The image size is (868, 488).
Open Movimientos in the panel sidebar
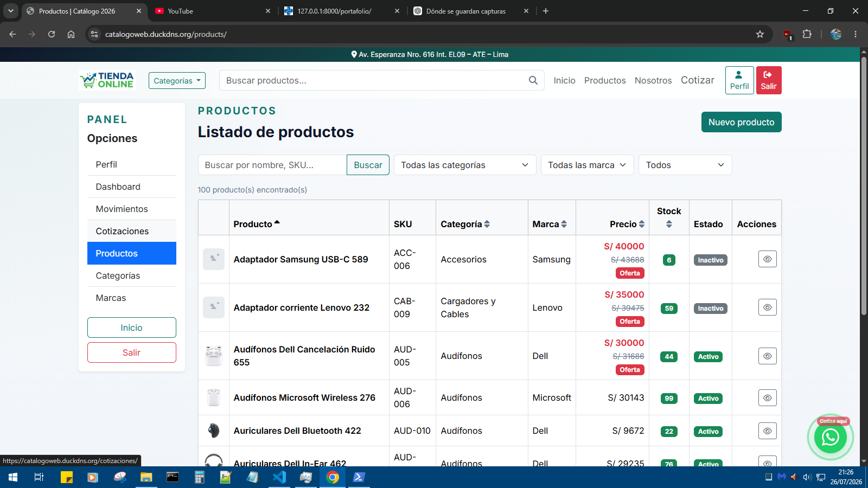(132, 209)
